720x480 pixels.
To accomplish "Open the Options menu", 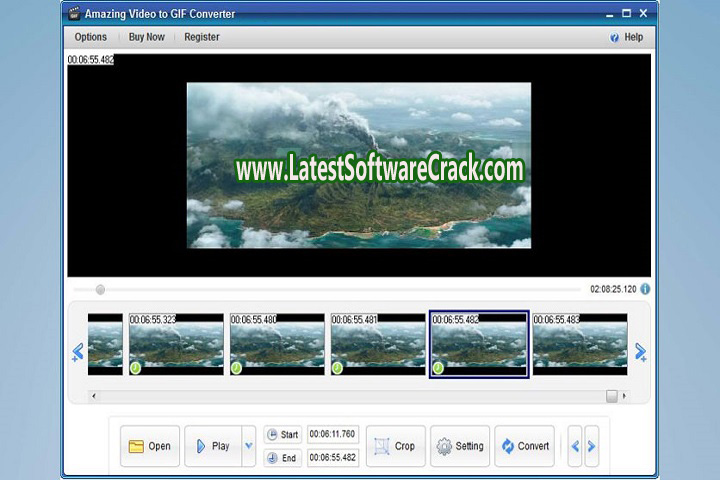I will coord(91,37).
